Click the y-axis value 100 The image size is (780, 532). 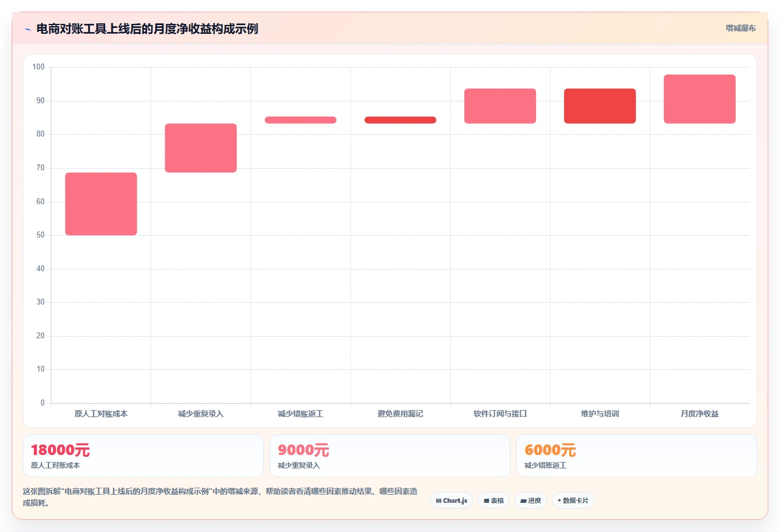[39, 67]
